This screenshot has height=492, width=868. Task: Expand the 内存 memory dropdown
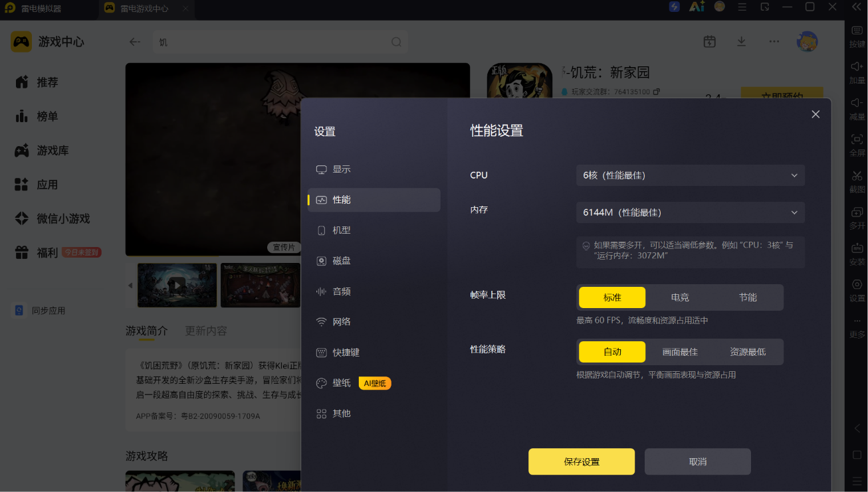coord(691,212)
